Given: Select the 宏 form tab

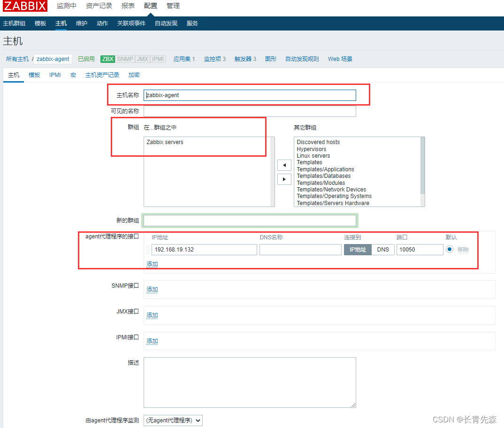Looking at the screenshot, I should [x=73, y=75].
